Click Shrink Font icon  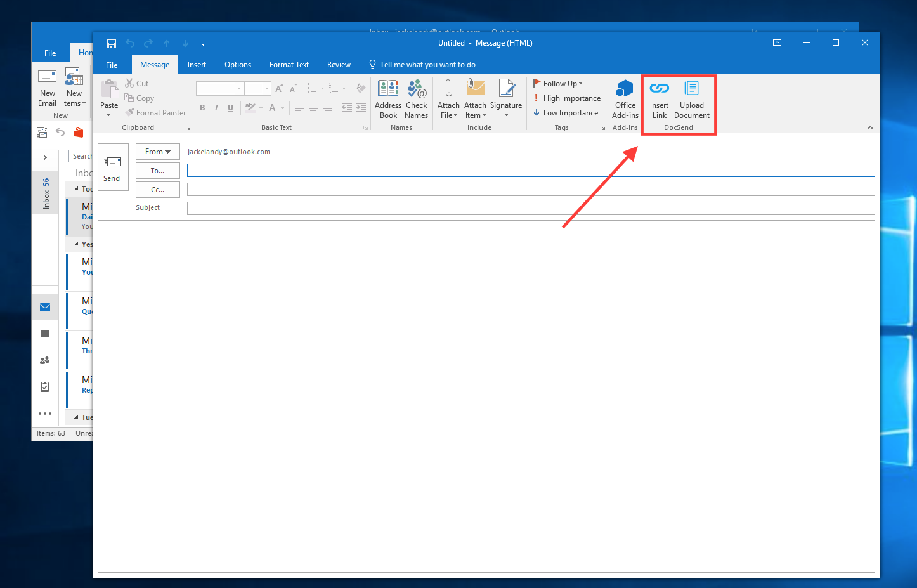(292, 89)
